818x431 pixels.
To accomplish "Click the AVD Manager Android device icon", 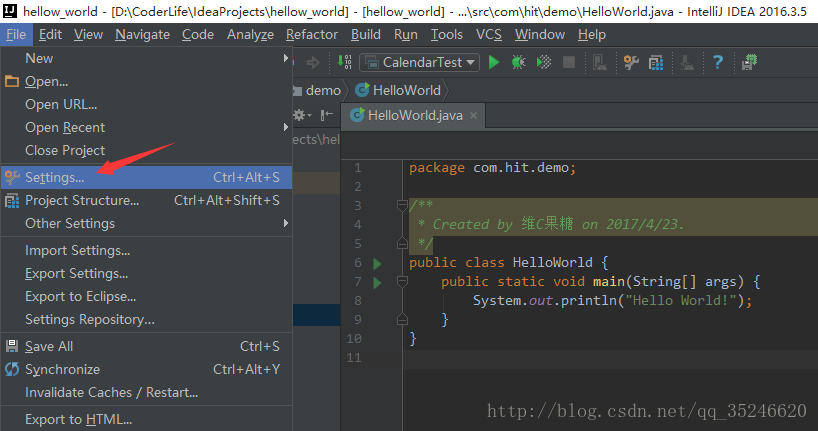I will pos(599,62).
